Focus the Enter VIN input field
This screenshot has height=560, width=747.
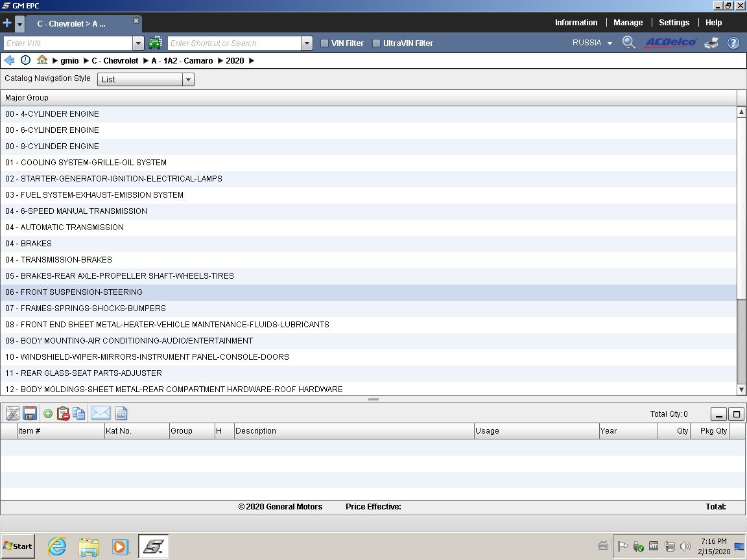pyautogui.click(x=68, y=43)
